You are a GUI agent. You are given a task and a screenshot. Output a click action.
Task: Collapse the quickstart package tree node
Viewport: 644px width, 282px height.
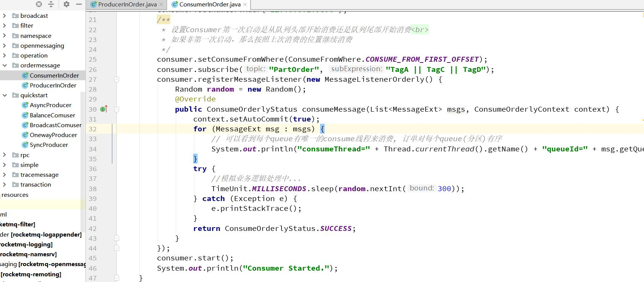[5, 95]
